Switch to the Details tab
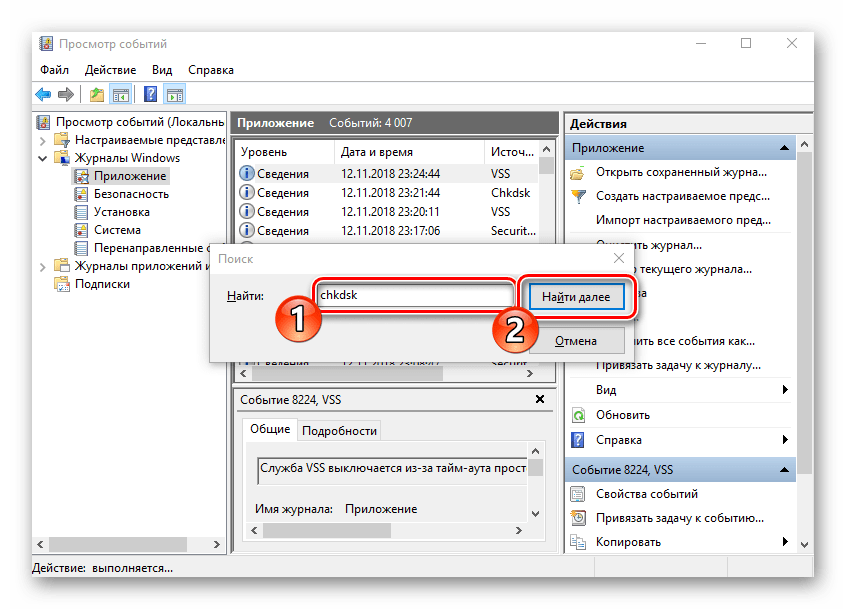846x609 pixels. (339, 431)
